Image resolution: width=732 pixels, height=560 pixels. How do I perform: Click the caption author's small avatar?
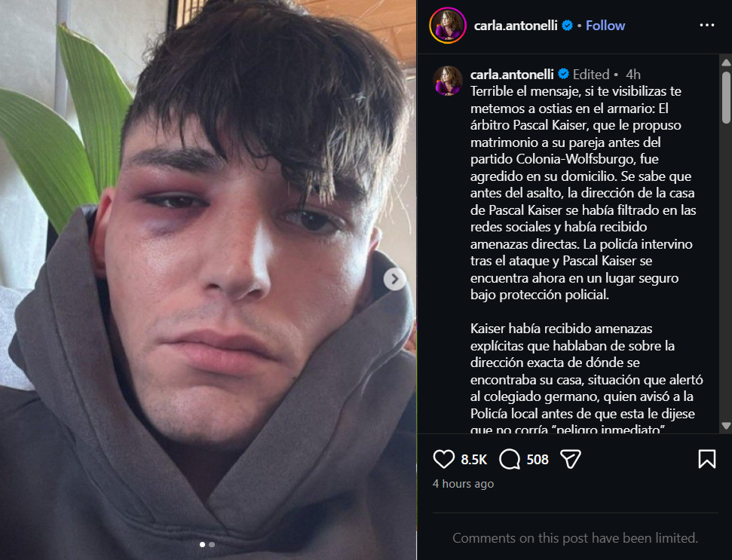448,81
